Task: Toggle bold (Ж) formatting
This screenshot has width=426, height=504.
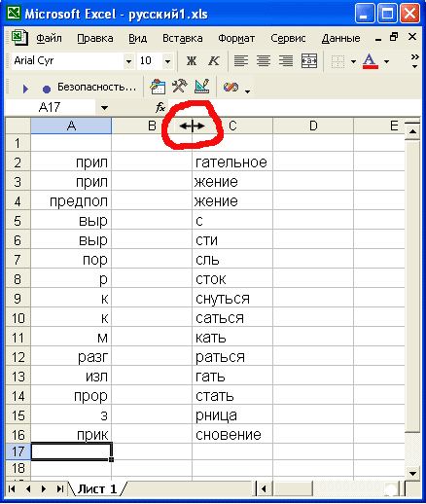Action: (x=192, y=60)
